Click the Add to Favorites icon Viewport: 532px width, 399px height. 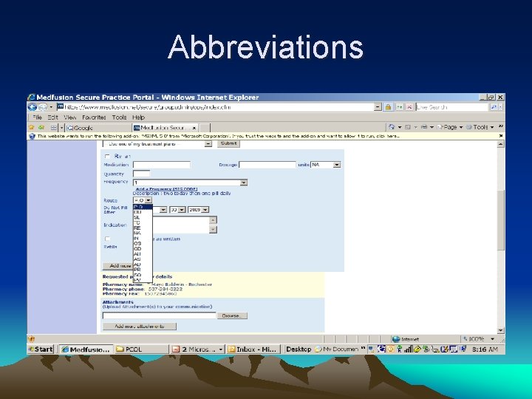[41, 127]
